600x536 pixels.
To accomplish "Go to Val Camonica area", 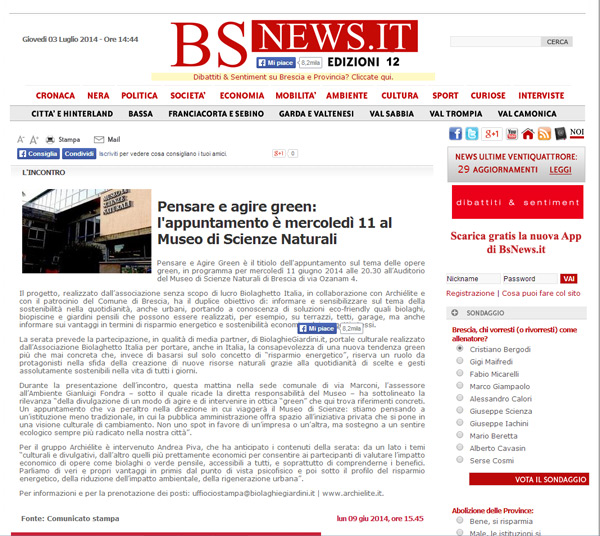I will [527, 114].
